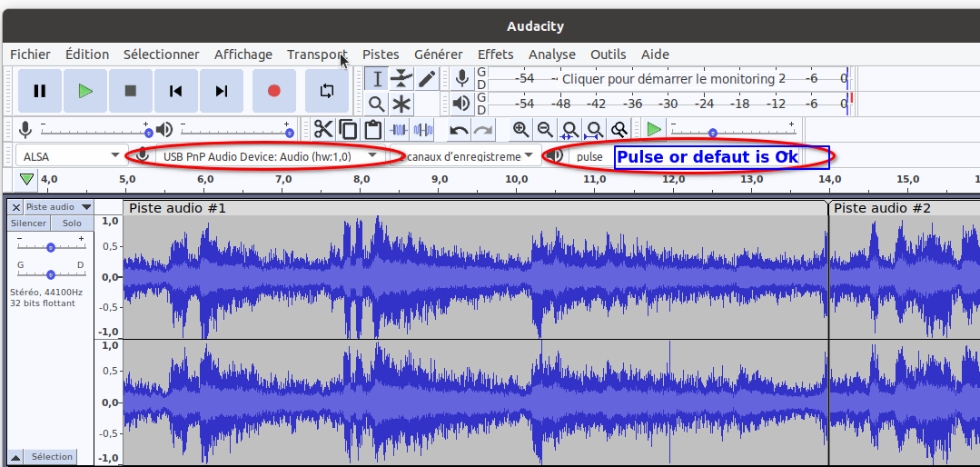
Task: Open the Aide menu
Action: point(655,55)
